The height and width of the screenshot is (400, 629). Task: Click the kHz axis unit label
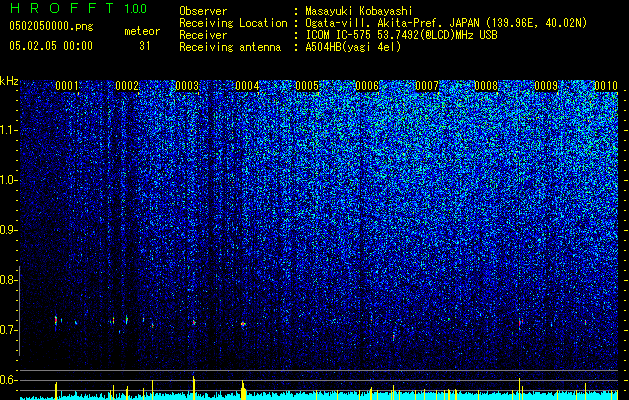(x=9, y=81)
